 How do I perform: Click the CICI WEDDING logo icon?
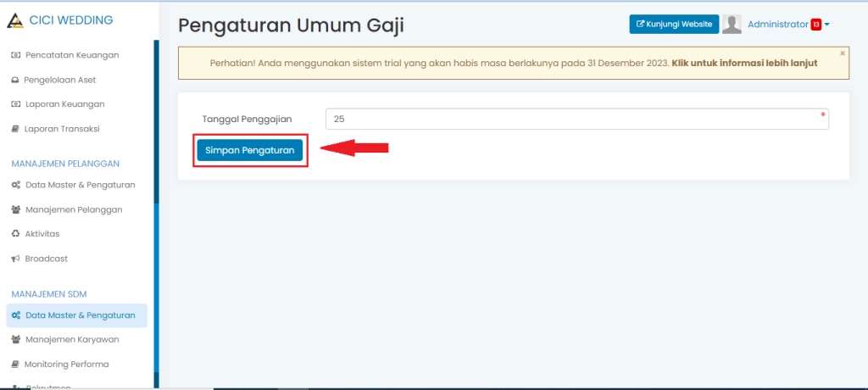(x=15, y=20)
